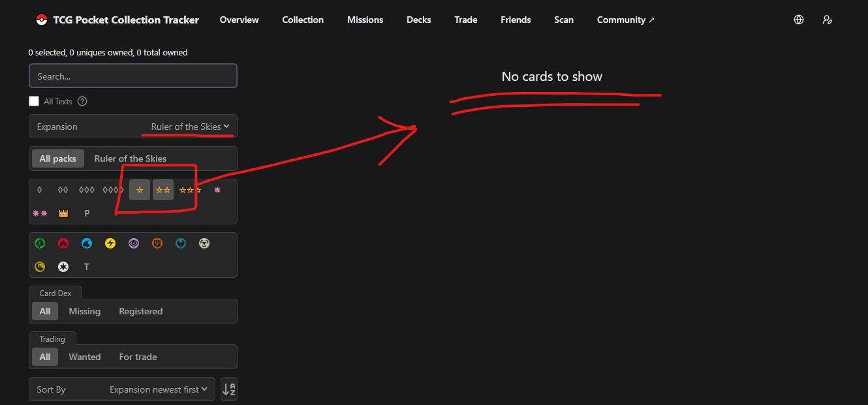Go to Trade page
Viewport: 868px width, 405px height.
(466, 20)
